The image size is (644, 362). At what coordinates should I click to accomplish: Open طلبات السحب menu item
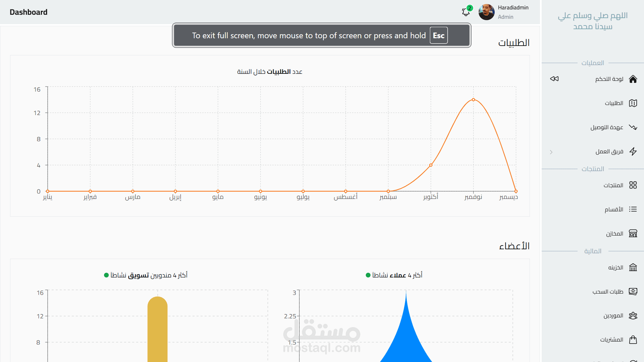[x=608, y=292]
